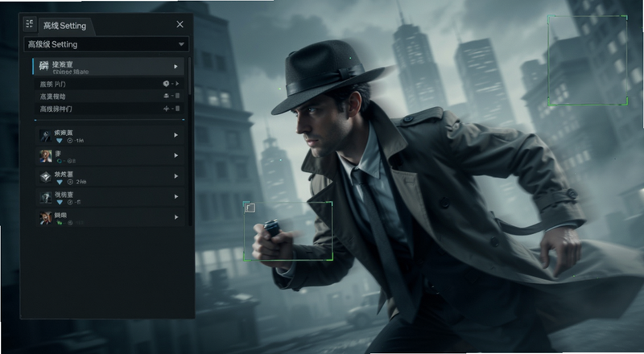Click the teal ring icon in blonde character row
The image size is (644, 354).
pyautogui.click(x=60, y=161)
